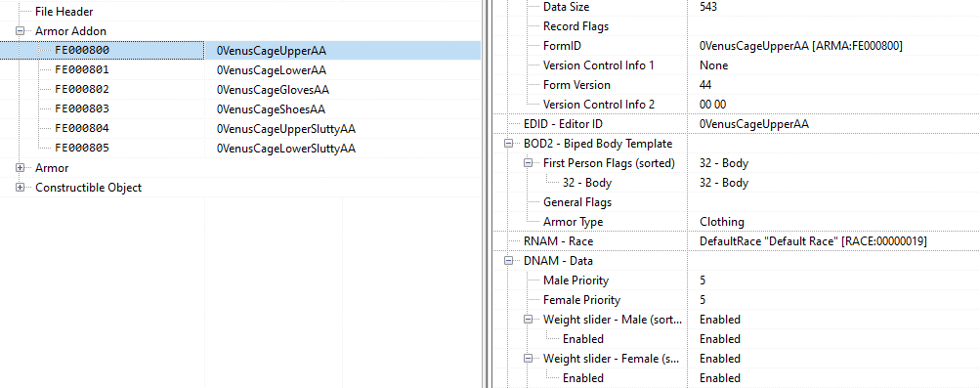Click the FormID value ARMA:FE000800
Image resolution: width=980 pixels, height=388 pixels.
[801, 46]
